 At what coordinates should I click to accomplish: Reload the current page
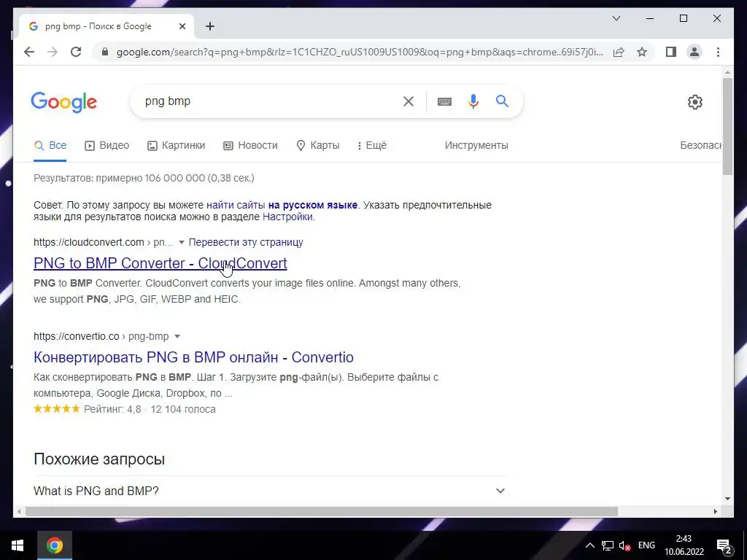[76, 52]
